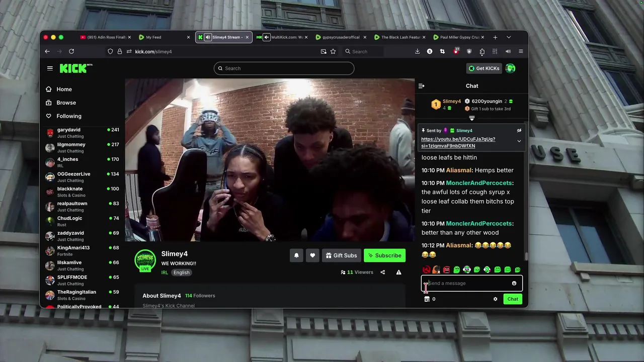
Task: Open the Kick shop icon beside zero
Action: 427,299
